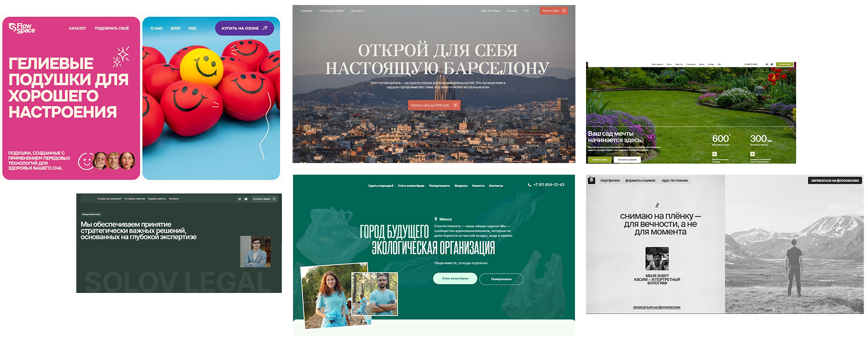Click the smiley face icon beside customer avatars
Screen dimensions: 868x346
(x=85, y=161)
